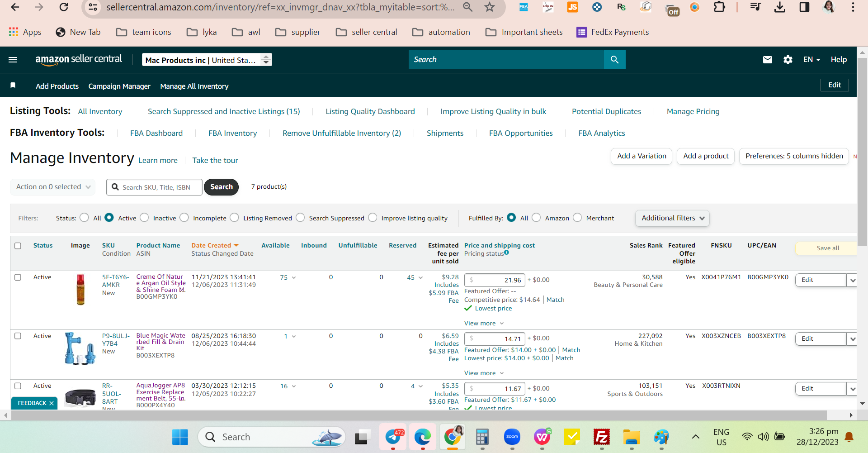Open the Zoom app in the taskbar

[512, 437]
